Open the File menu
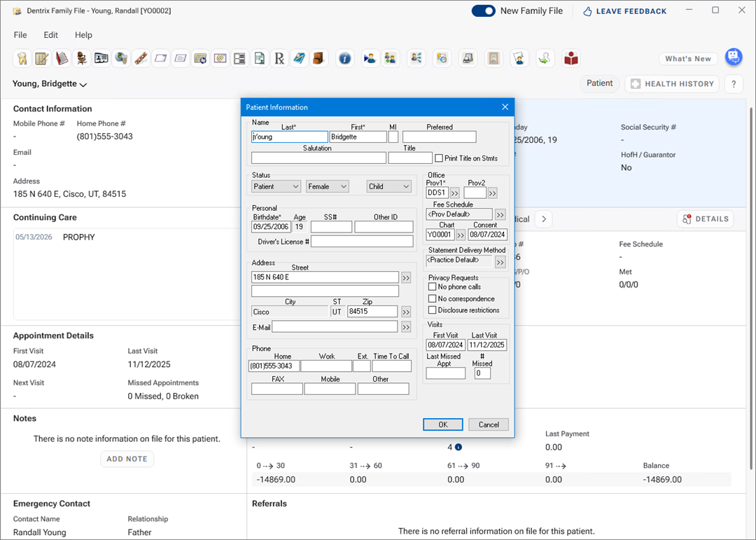The height and width of the screenshot is (540, 756). [20, 35]
